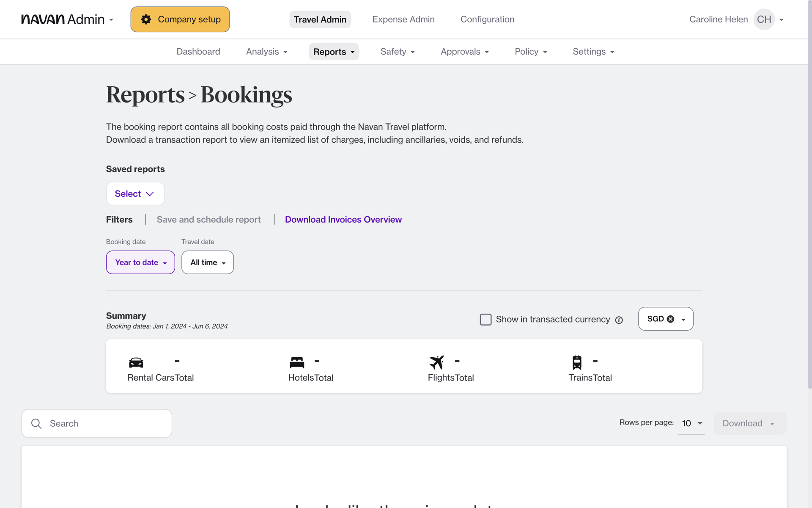Screen dimensions: 812x508
Task: Click the TrainsTotal label
Action: [590, 378]
